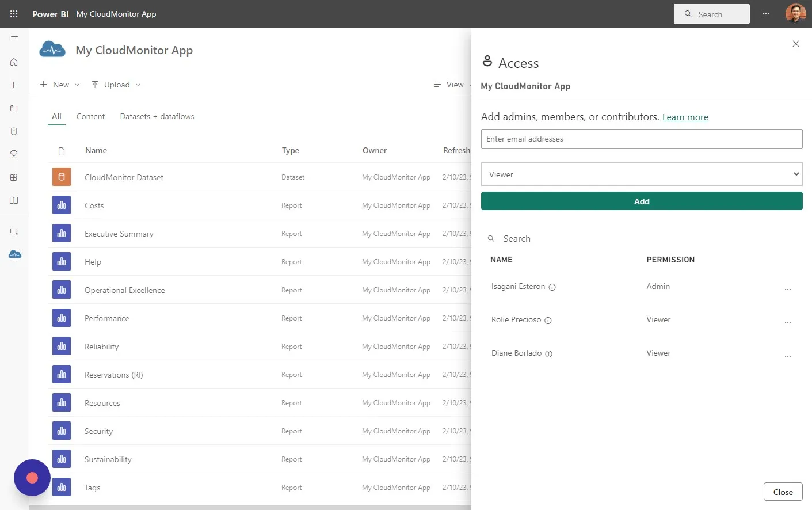The height and width of the screenshot is (510, 812).
Task: Open Browse folder icon in sidebar
Action: click(x=14, y=108)
